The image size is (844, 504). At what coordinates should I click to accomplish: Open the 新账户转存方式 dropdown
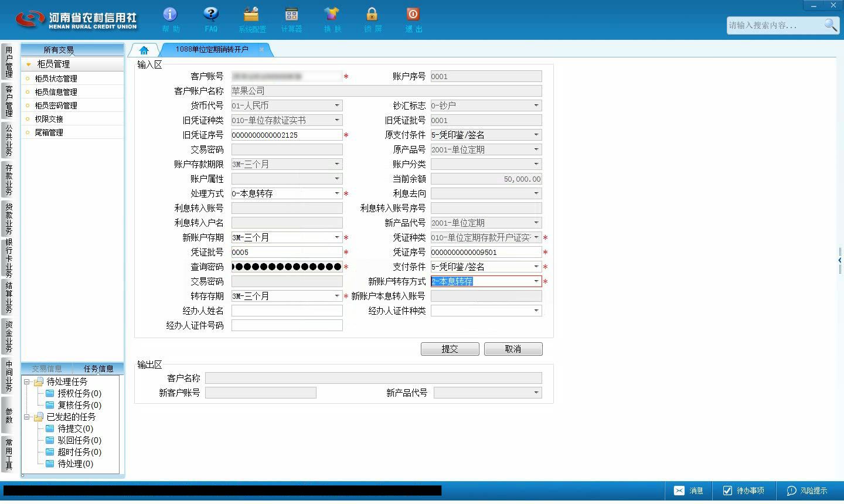point(536,281)
